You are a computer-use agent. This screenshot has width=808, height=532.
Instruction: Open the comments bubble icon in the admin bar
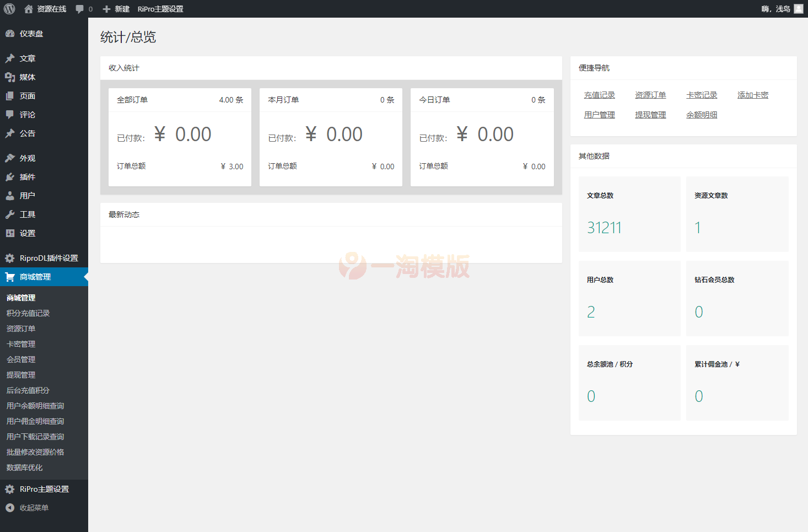click(80, 9)
